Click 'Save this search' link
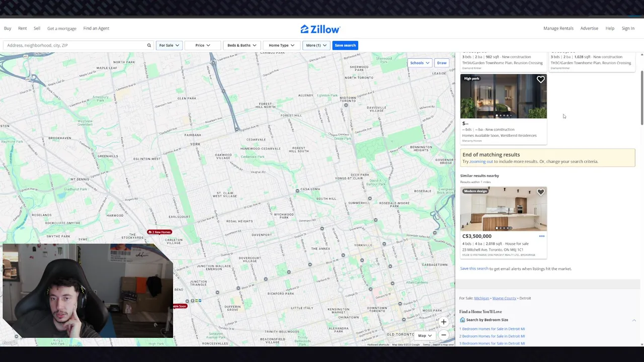Screen dimensions: 644x362 (x=474, y=268)
